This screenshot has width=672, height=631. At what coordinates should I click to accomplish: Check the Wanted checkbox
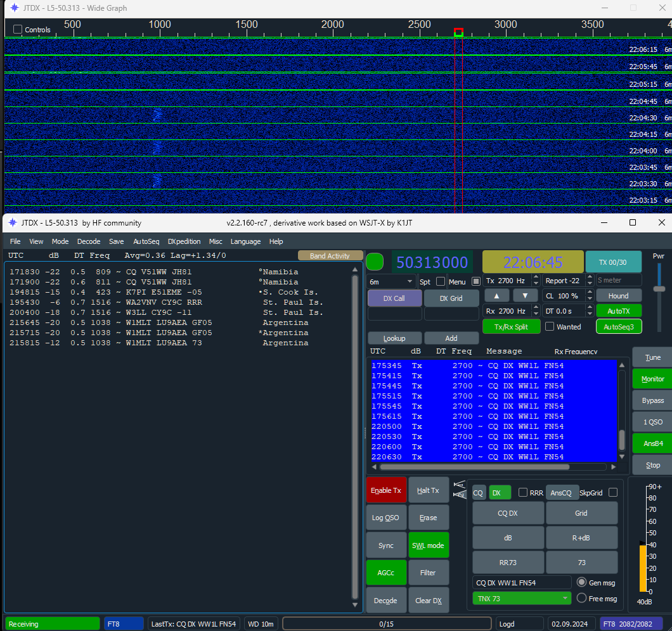point(550,326)
